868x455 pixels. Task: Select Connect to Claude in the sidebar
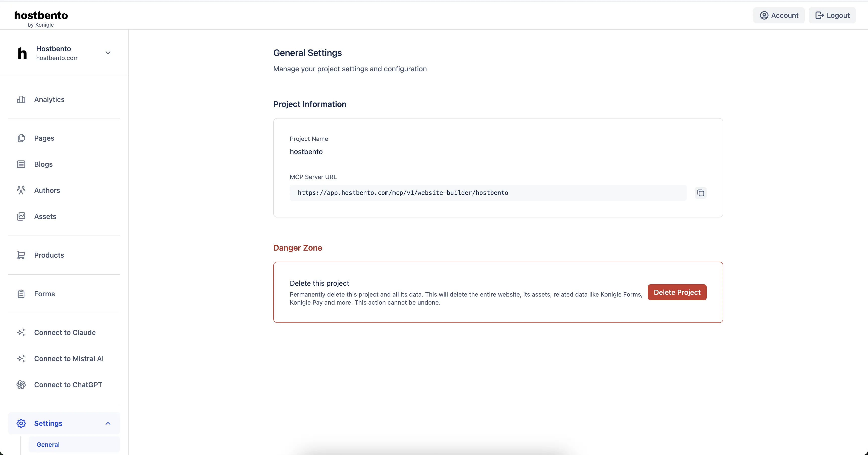coord(65,332)
